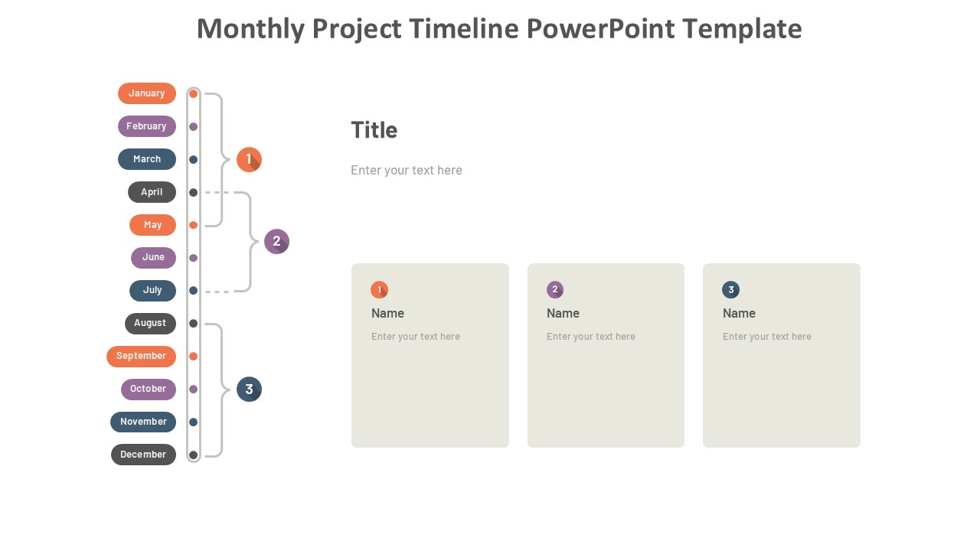Select the small purple 2 badge in second card
The image size is (980, 551).
click(555, 290)
